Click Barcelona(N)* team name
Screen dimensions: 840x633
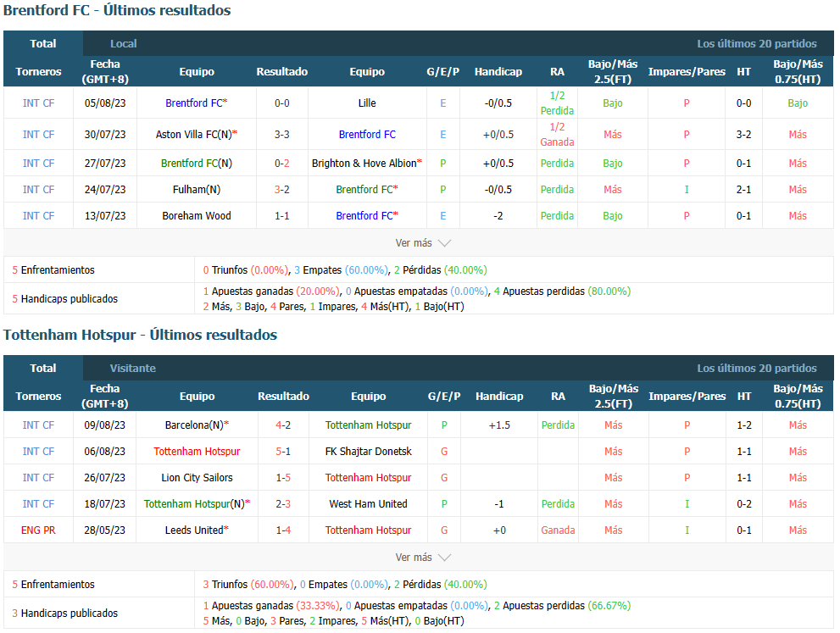click(197, 425)
